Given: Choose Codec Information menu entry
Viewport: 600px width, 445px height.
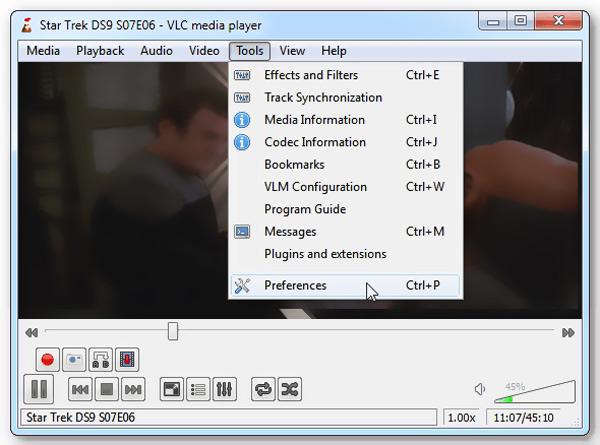Looking at the screenshot, I should (346, 142).
